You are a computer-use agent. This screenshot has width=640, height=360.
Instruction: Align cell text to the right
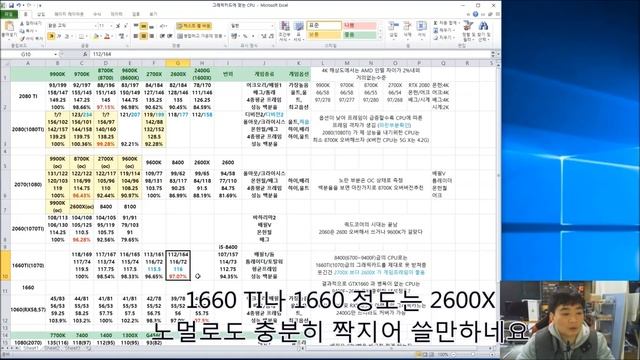[x=151, y=36]
